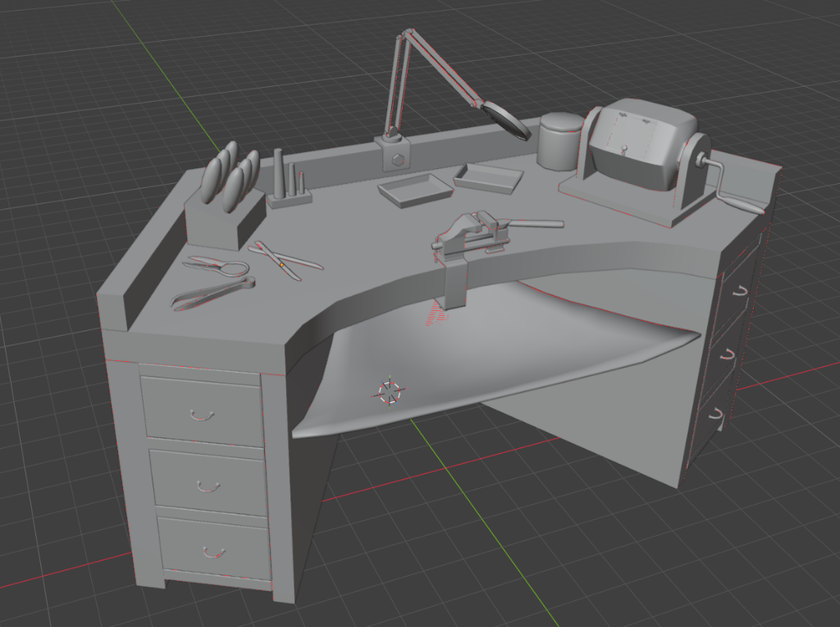This screenshot has height=627, width=840.
Task: Select the bench pin clamp below the vise
Action: click(454, 284)
